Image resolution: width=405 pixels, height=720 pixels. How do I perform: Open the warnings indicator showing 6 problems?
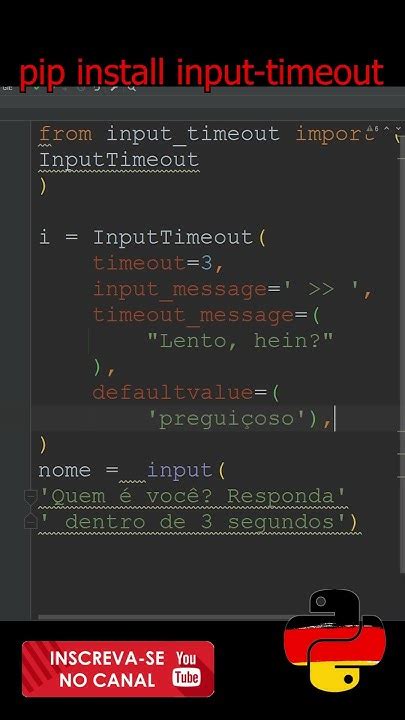(372, 129)
